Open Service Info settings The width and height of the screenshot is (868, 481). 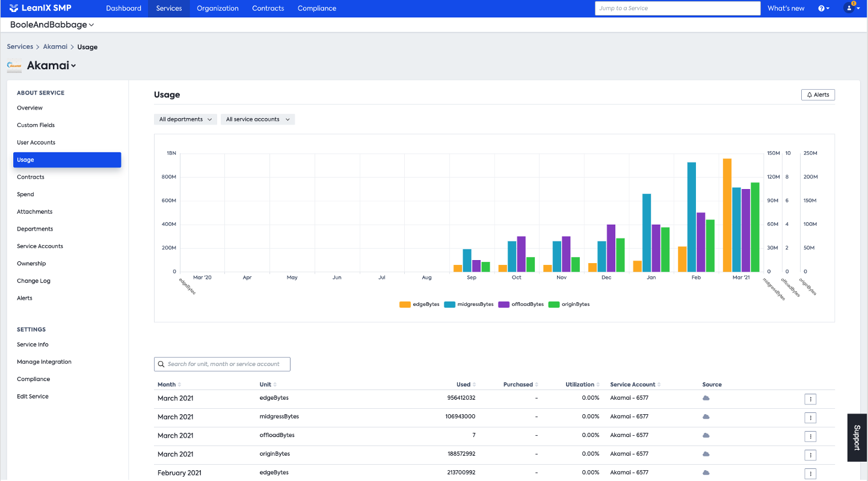[x=33, y=344]
